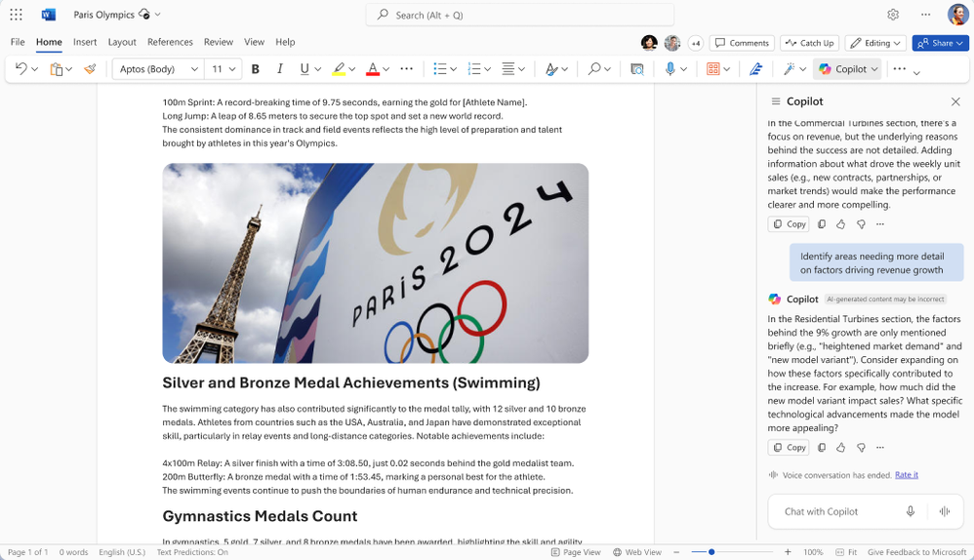Click the Format Painter icon
Screen dimensions: 974x560
click(x=90, y=69)
